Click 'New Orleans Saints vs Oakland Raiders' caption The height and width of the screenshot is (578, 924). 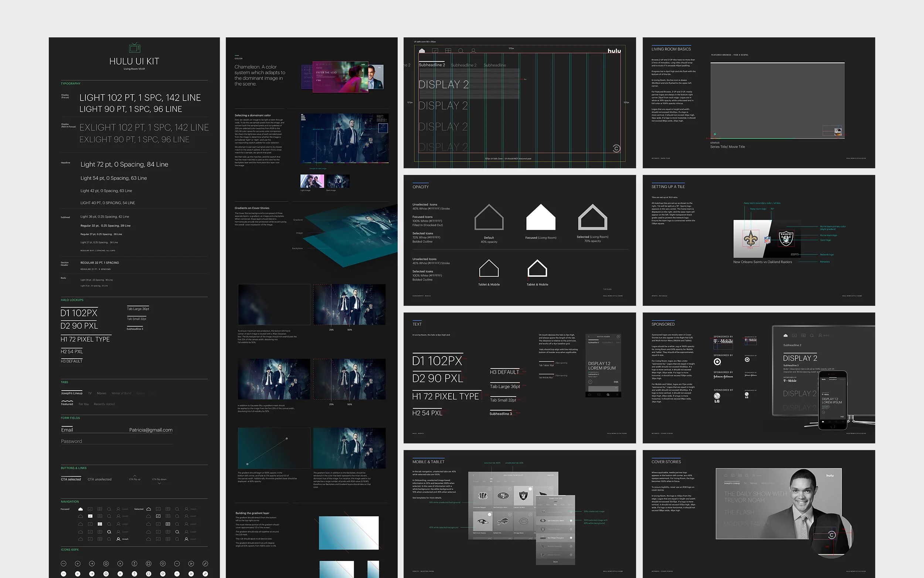pyautogui.click(x=762, y=262)
